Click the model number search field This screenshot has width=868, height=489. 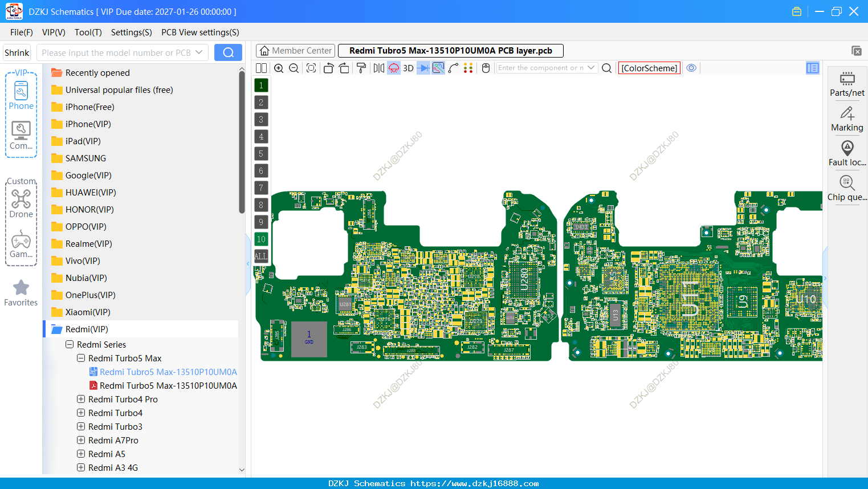(x=116, y=52)
